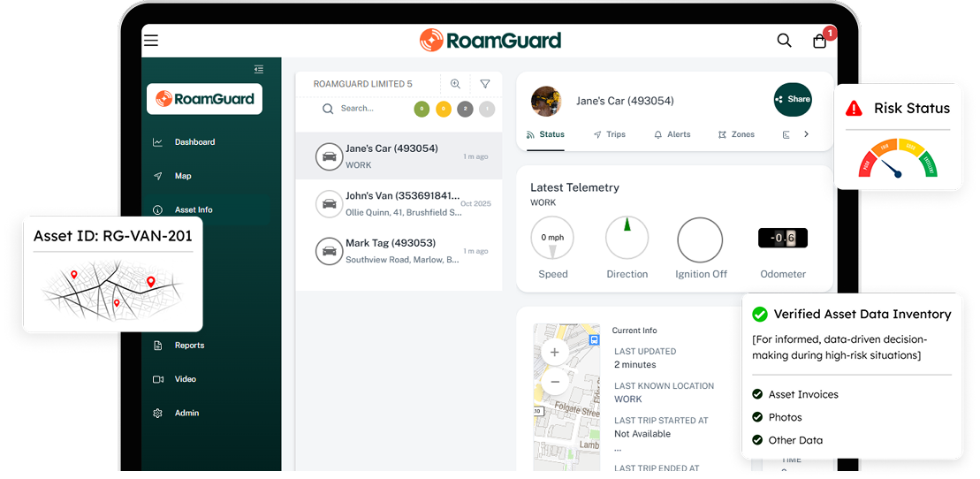
Task: Click the asset Search field
Action: 357,109
